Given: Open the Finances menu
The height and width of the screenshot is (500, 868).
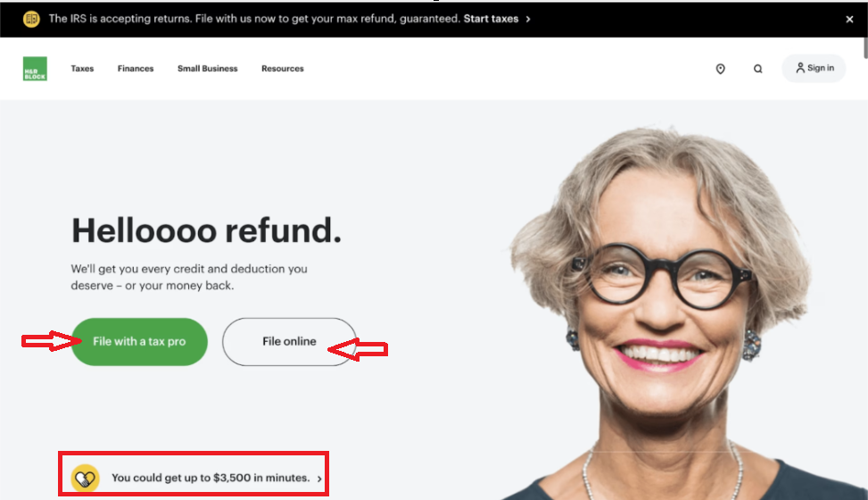Looking at the screenshot, I should (x=136, y=69).
